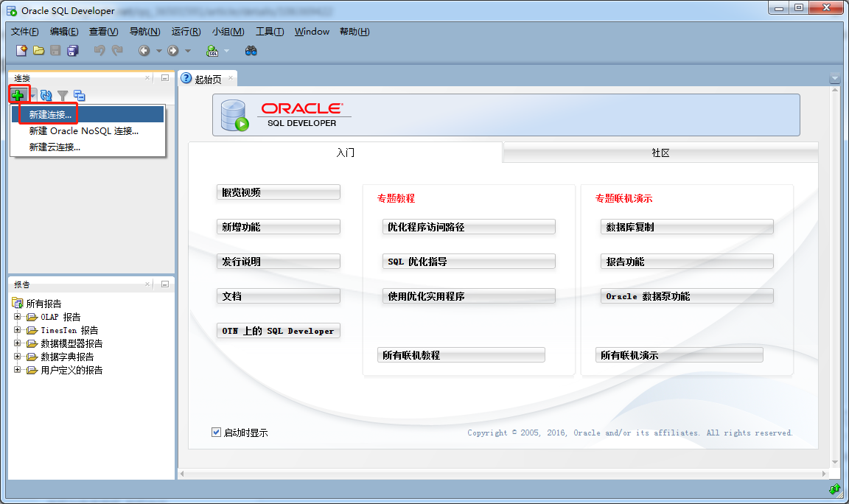
Task: Click the Back navigation arrow icon
Action: pos(144,50)
